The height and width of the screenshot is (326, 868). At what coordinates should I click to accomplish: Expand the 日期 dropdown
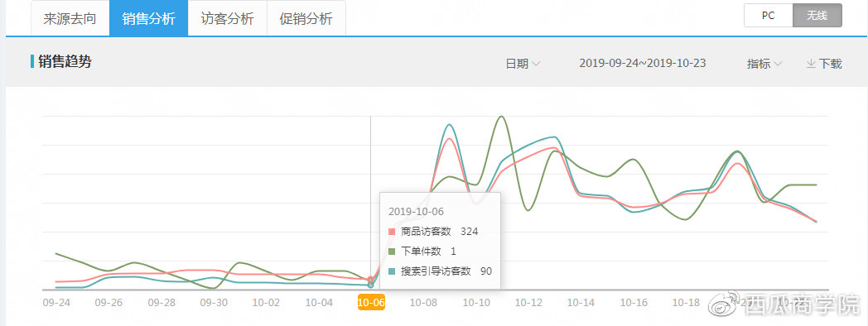523,64
